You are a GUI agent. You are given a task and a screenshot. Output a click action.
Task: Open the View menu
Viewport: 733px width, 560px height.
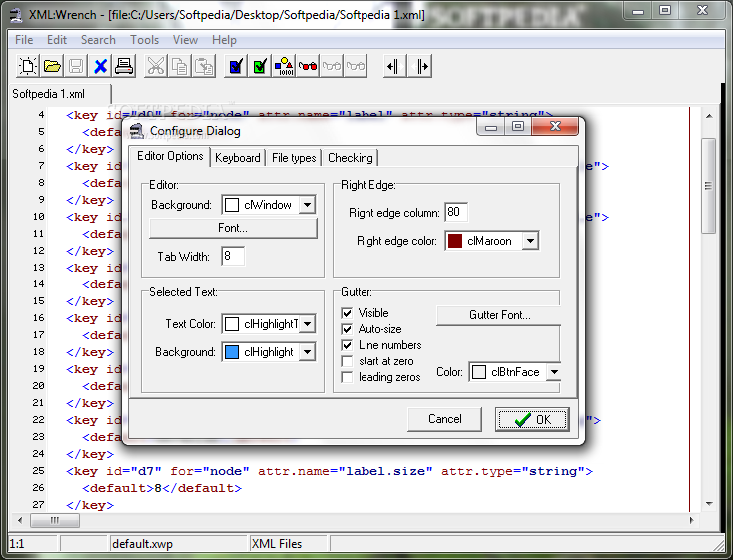pos(185,40)
